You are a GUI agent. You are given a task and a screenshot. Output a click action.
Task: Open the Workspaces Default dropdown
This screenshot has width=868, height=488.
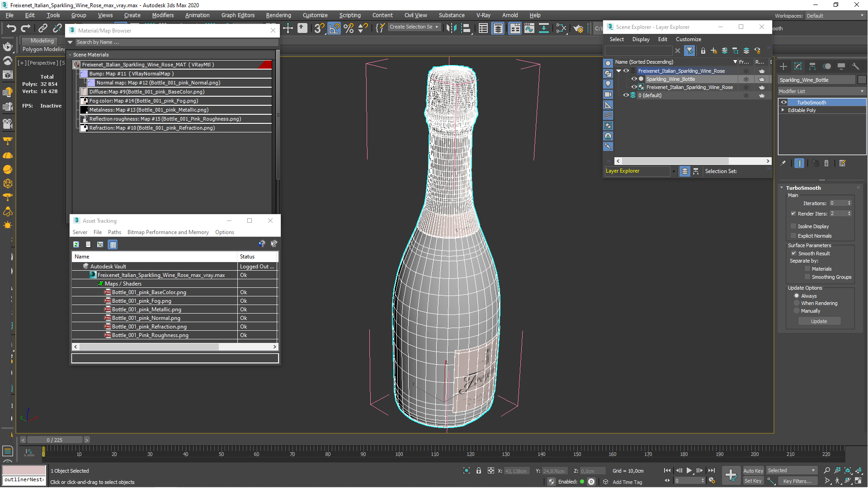835,16
